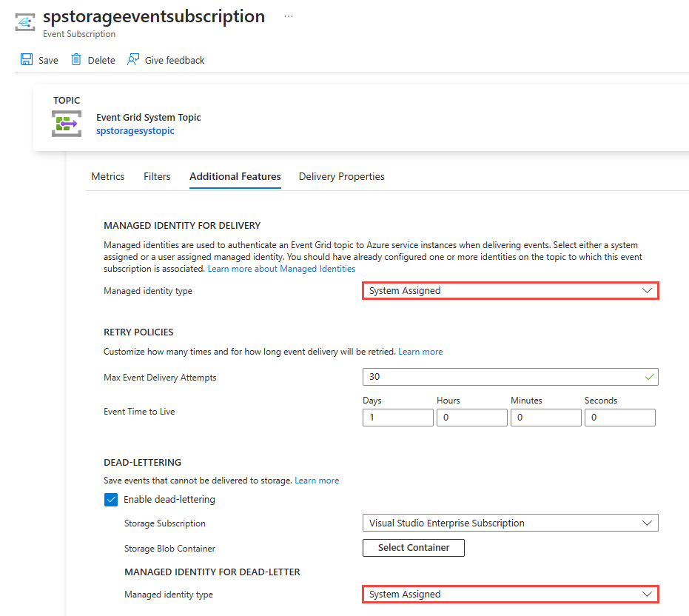Switch to the Filters tab
This screenshot has height=616, width=689.
157,176
